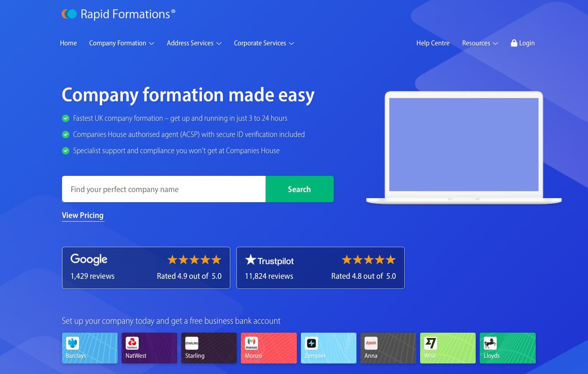Go to the Home page
This screenshot has height=374, width=588.
click(x=69, y=43)
